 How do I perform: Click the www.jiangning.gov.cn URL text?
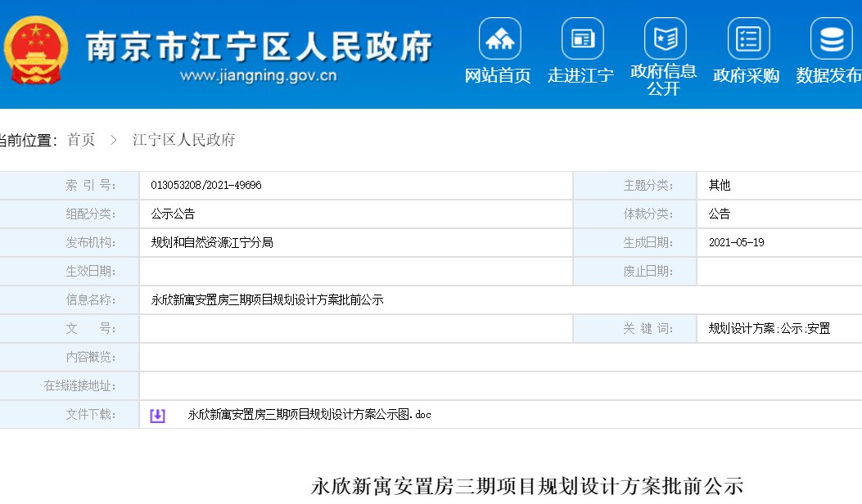pos(258,76)
